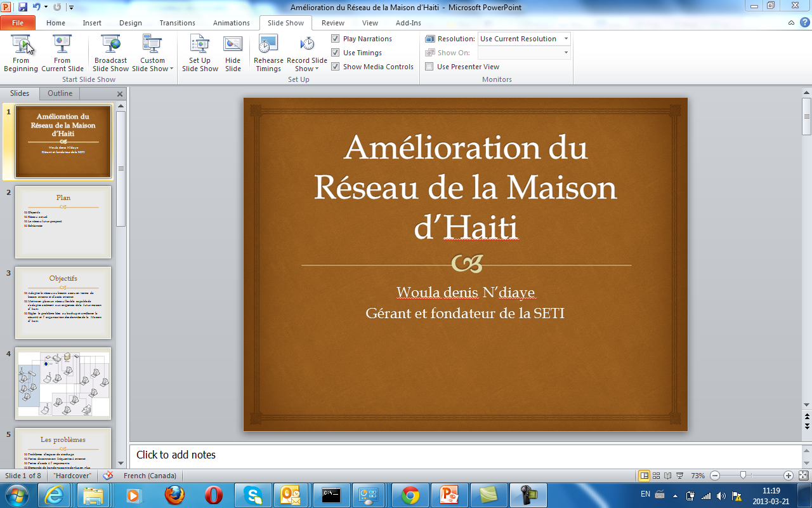Click the 73% zoom level button
Image resolution: width=812 pixels, height=508 pixels.
coord(698,476)
